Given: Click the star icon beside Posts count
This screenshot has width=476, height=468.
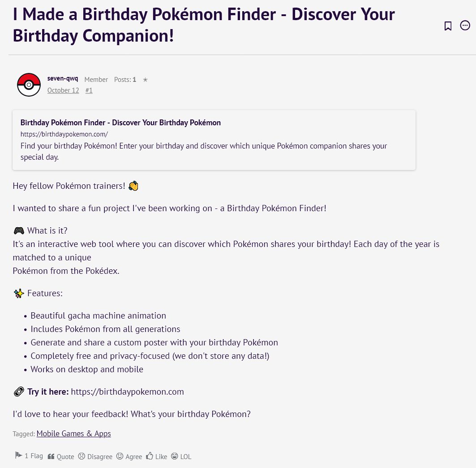Looking at the screenshot, I should tap(145, 80).
